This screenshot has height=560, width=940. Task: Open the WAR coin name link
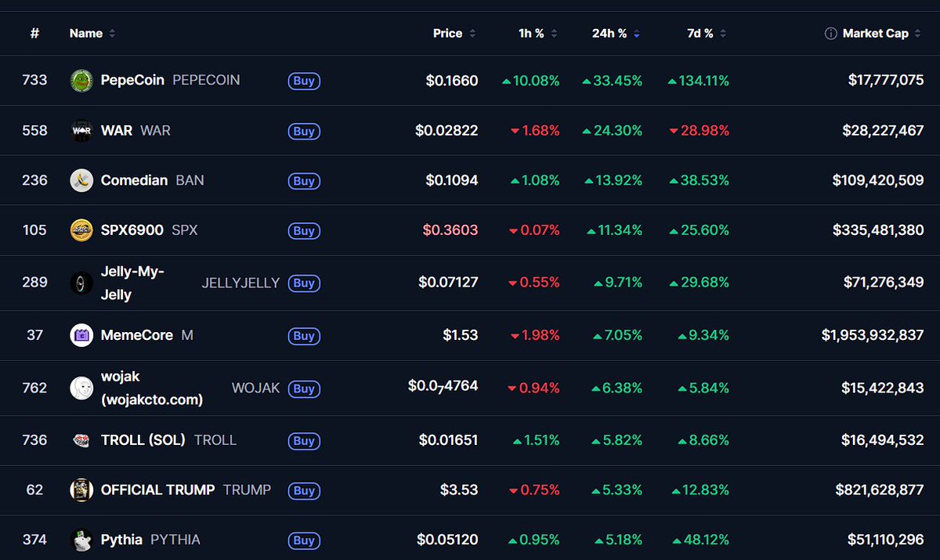click(x=117, y=130)
